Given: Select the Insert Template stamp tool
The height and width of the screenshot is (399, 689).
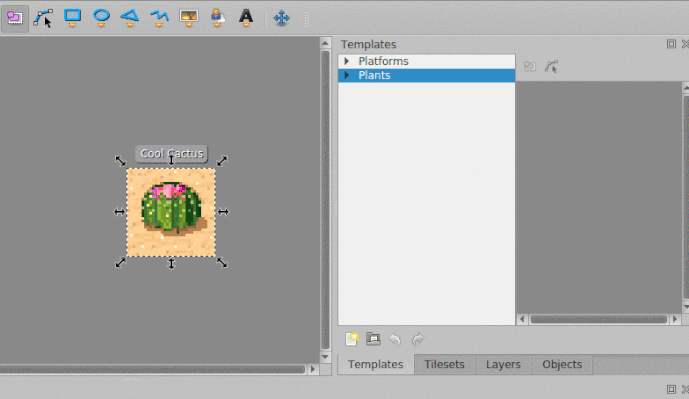Looking at the screenshot, I should pos(217,18).
